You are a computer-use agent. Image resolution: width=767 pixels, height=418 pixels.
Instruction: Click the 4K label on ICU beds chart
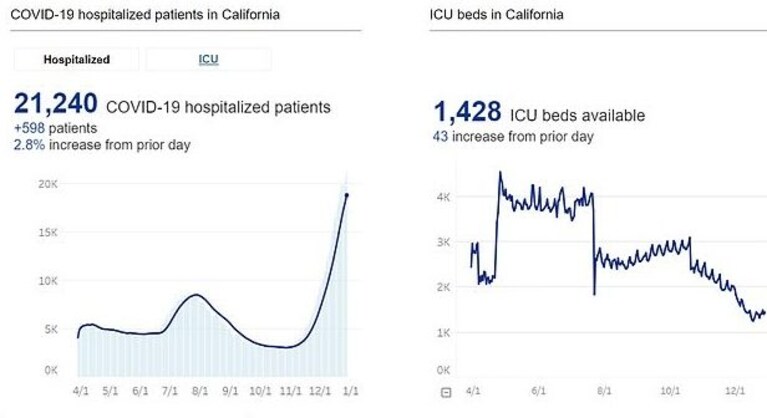tap(443, 197)
